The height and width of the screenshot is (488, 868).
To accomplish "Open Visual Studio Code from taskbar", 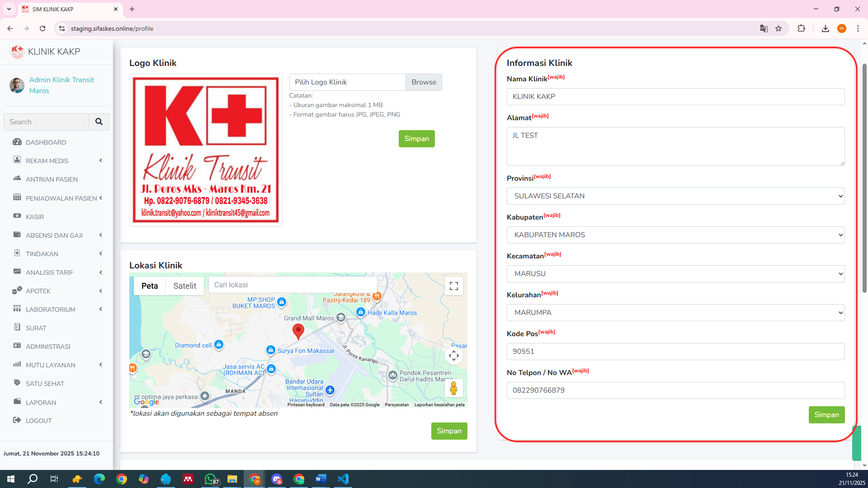I will coord(343,479).
